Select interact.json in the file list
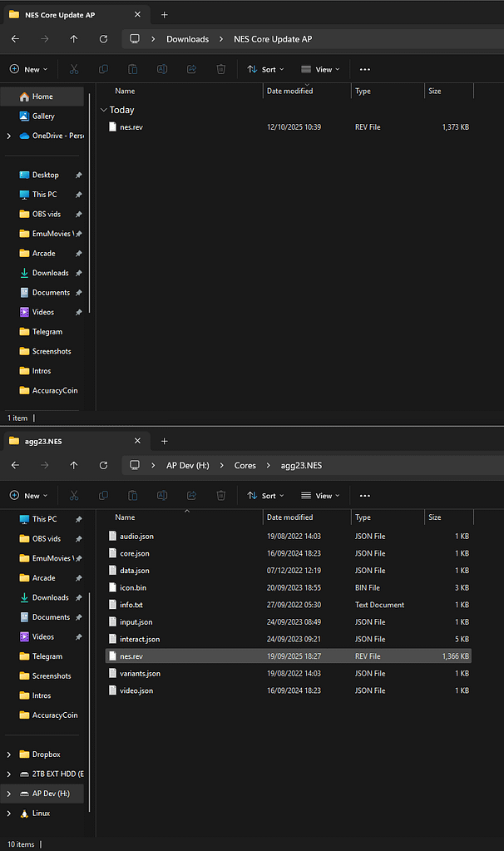Screen dimensions: 504x851 (139, 639)
